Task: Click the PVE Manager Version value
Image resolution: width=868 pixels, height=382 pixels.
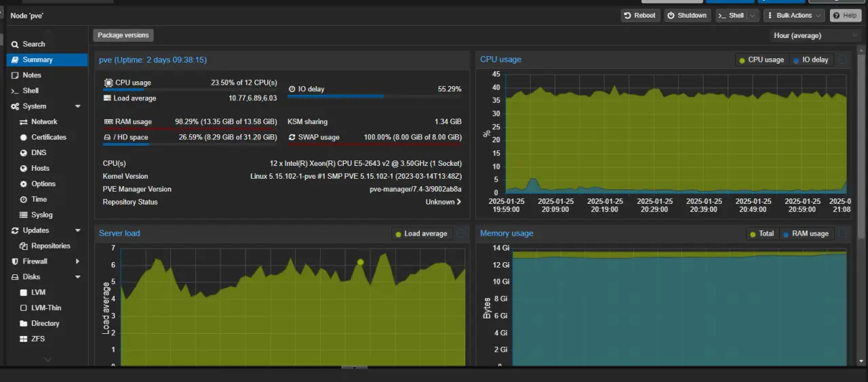Action: coord(416,189)
